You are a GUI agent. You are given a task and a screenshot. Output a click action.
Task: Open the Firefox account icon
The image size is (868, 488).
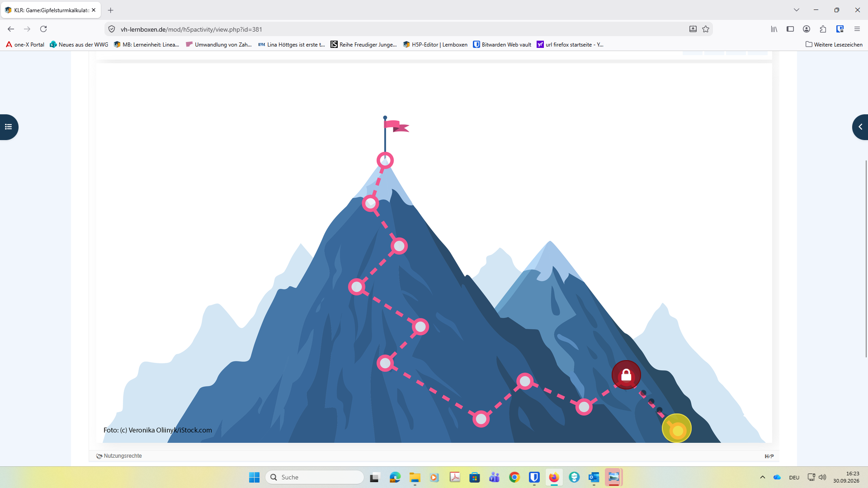[807, 29]
